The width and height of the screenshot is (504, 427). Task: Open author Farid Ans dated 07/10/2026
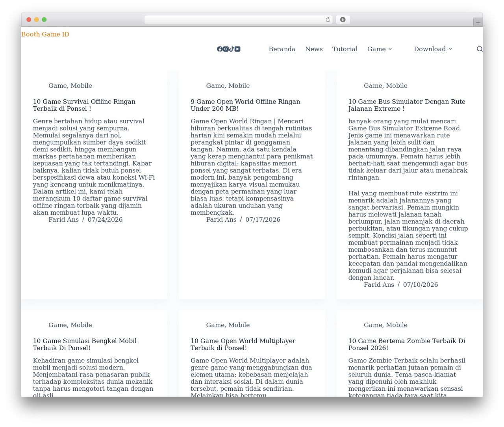[x=379, y=284]
